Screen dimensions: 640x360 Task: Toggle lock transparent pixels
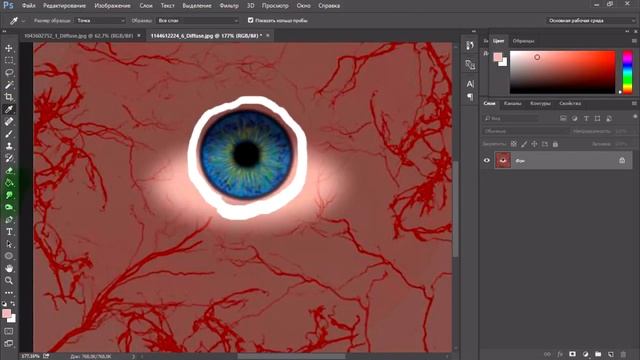point(514,144)
